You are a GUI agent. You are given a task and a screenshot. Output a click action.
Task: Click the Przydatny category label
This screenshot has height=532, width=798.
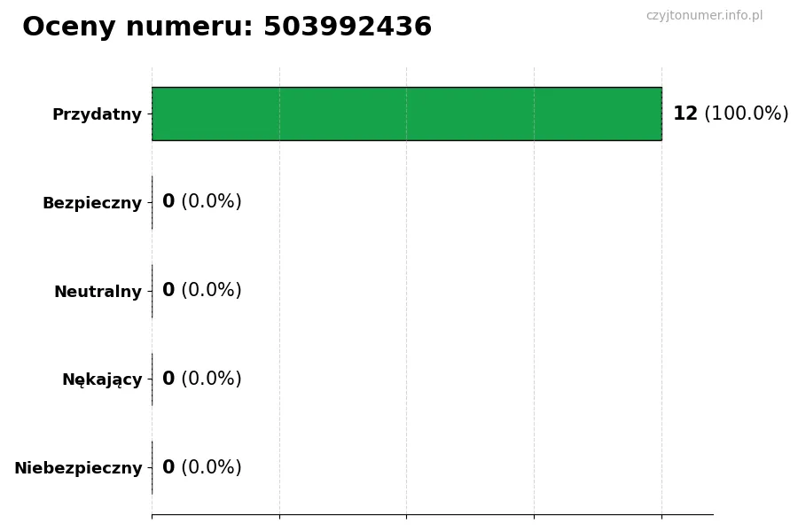point(97,114)
